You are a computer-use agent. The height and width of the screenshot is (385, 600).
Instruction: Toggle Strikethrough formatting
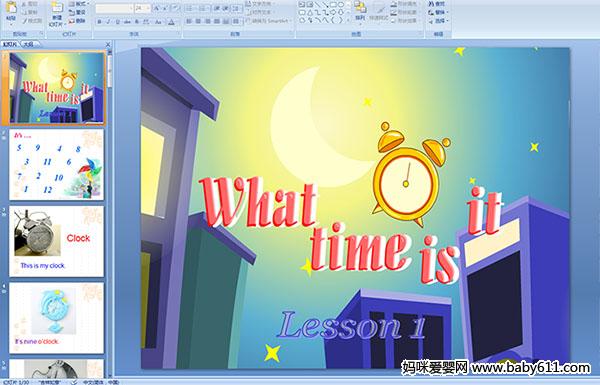[x=127, y=22]
